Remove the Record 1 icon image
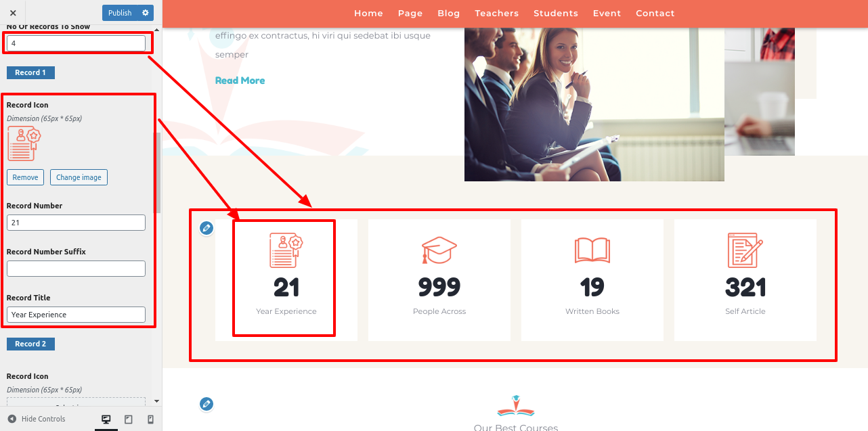The height and width of the screenshot is (431, 868). [x=25, y=177]
